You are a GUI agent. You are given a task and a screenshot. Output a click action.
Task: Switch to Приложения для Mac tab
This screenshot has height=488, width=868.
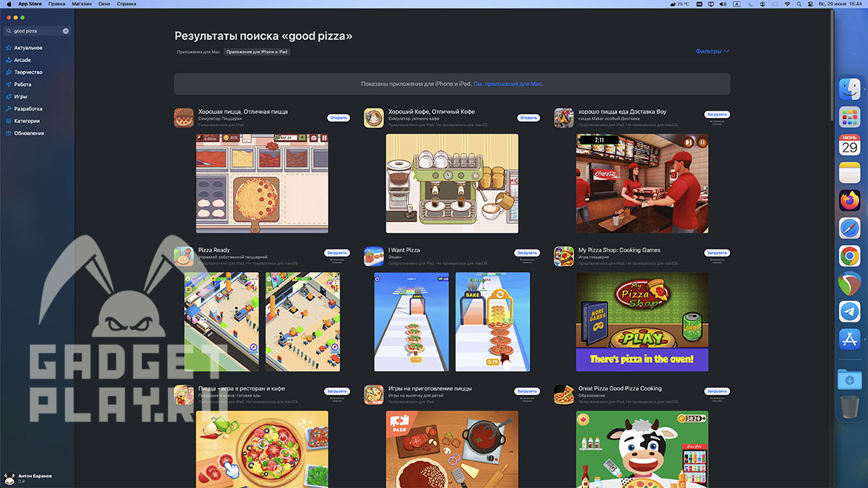click(198, 52)
